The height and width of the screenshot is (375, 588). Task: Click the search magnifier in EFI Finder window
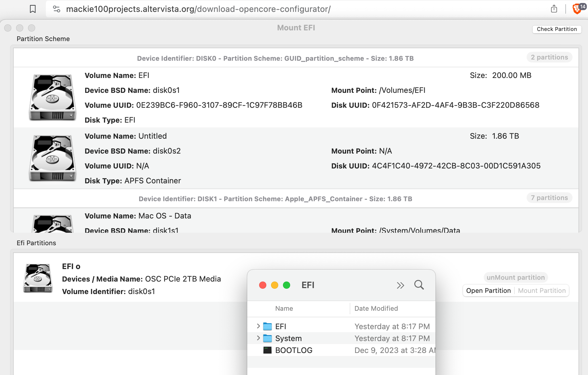click(x=419, y=285)
